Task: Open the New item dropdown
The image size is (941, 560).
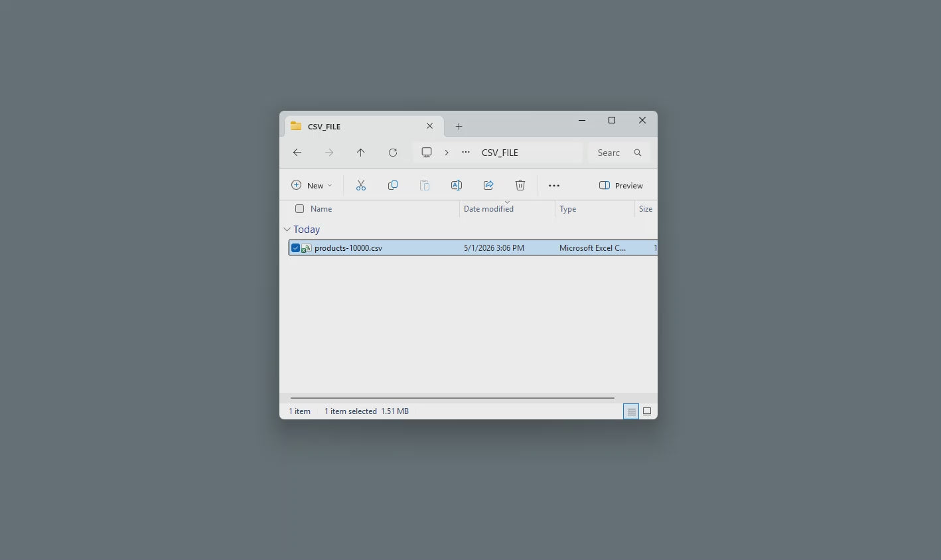Action: point(311,185)
